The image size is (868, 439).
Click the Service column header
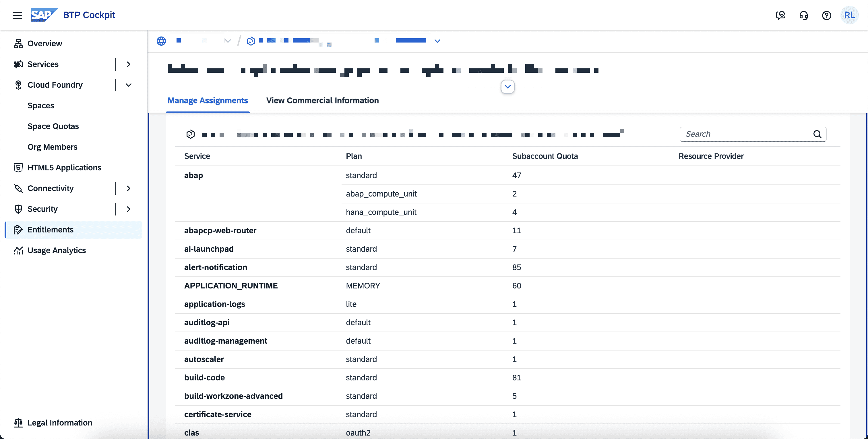[x=197, y=156]
